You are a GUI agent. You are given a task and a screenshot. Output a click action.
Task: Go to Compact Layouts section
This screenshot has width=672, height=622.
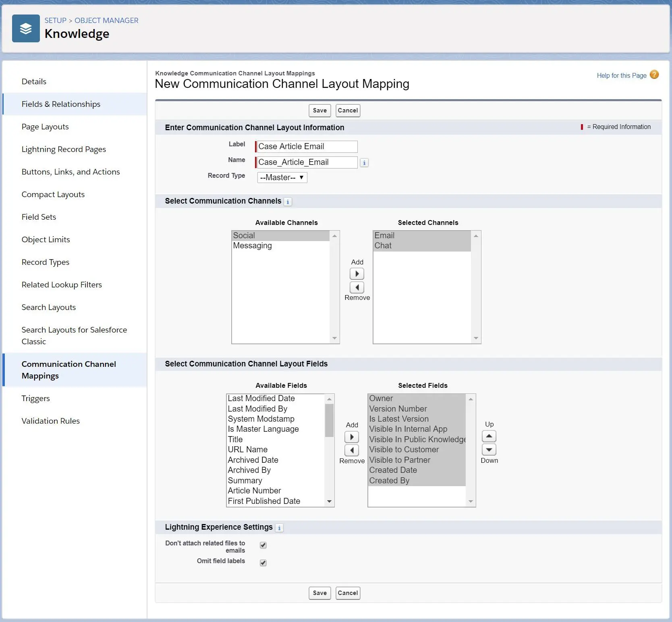click(75, 194)
